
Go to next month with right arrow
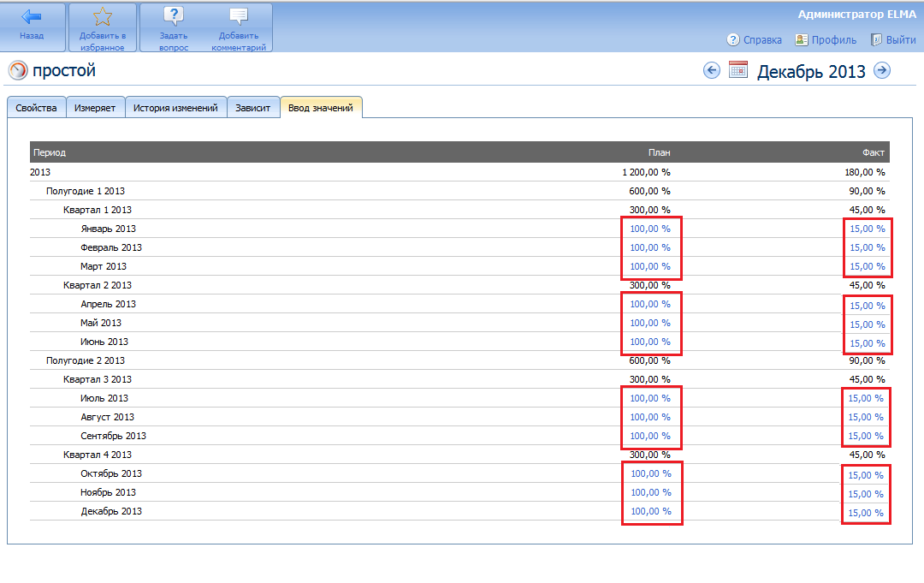[882, 70]
